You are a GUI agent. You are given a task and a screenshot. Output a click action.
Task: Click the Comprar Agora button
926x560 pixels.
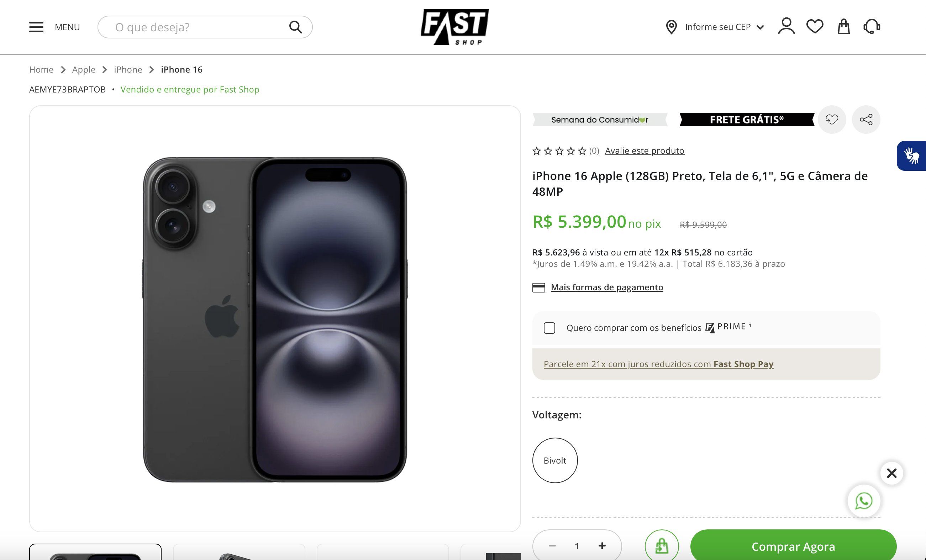[x=793, y=546]
